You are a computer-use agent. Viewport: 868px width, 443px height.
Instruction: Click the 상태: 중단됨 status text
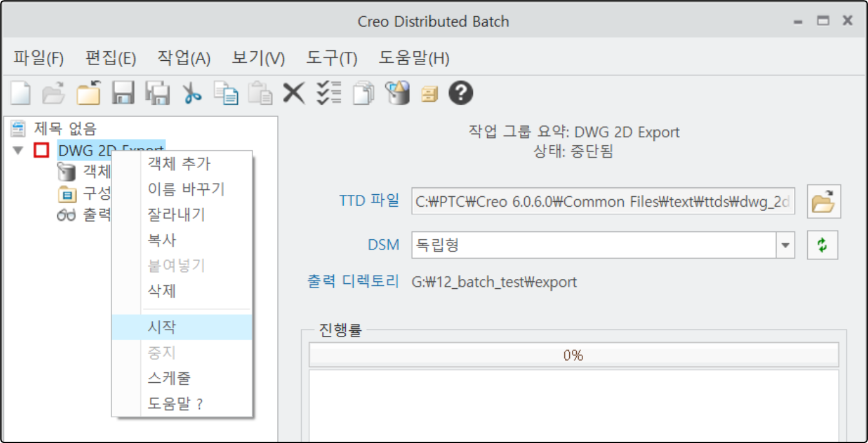tap(574, 151)
